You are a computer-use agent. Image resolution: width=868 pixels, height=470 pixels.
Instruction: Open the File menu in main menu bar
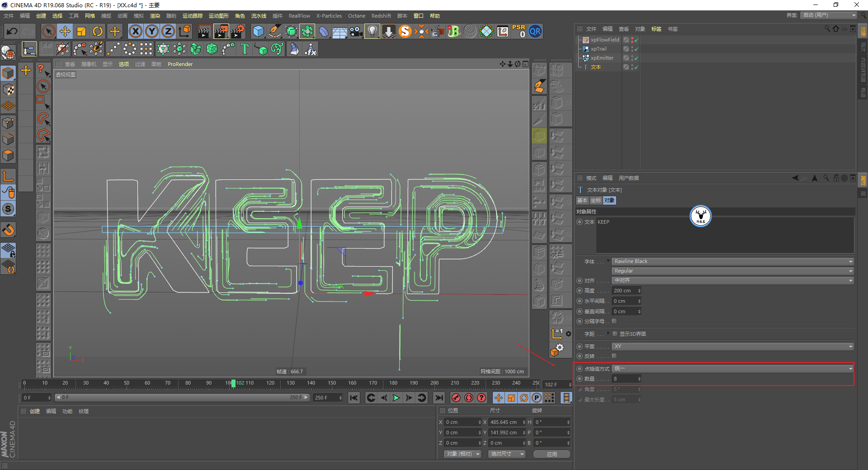point(9,16)
